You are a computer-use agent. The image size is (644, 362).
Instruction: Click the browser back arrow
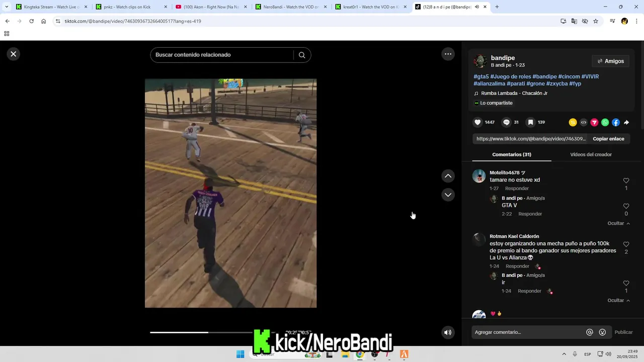coord(7,21)
